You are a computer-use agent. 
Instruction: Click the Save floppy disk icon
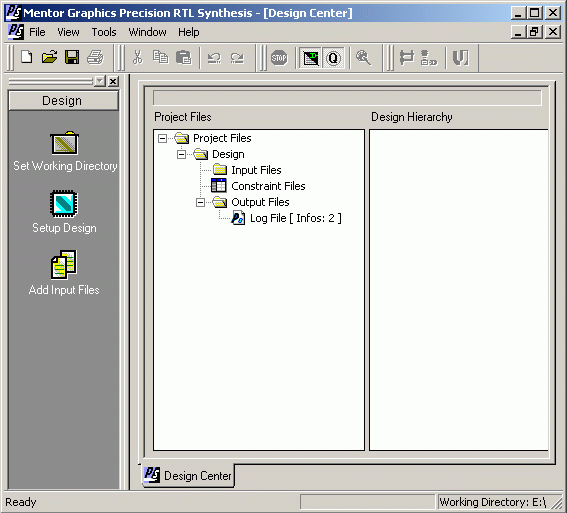pos(72,57)
